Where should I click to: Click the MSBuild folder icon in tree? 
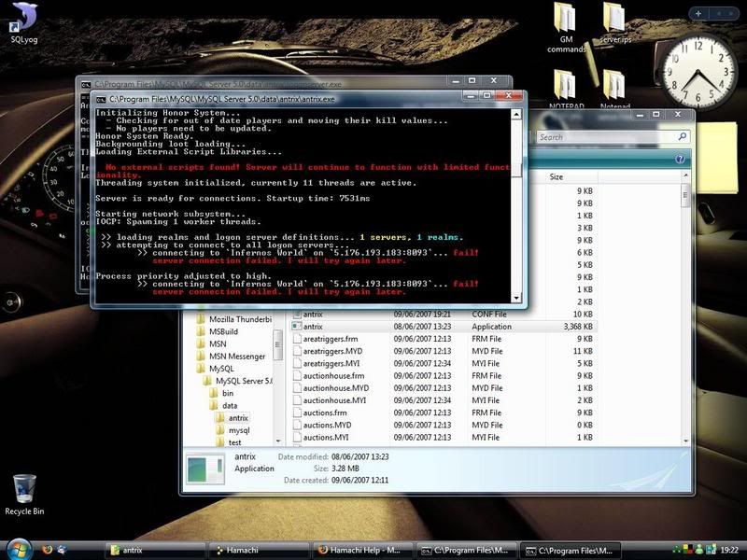point(201,331)
